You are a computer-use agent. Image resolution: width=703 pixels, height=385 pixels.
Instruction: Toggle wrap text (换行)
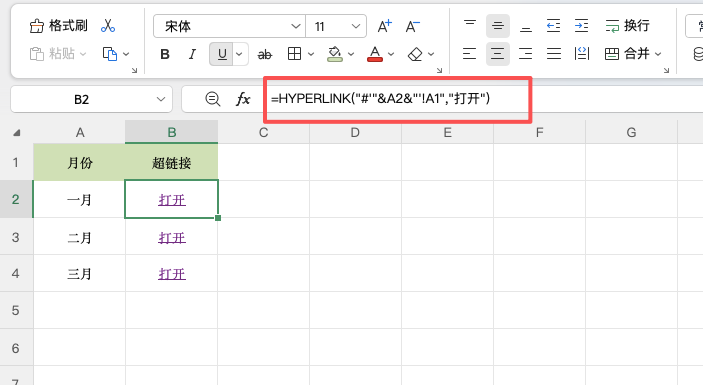click(627, 26)
